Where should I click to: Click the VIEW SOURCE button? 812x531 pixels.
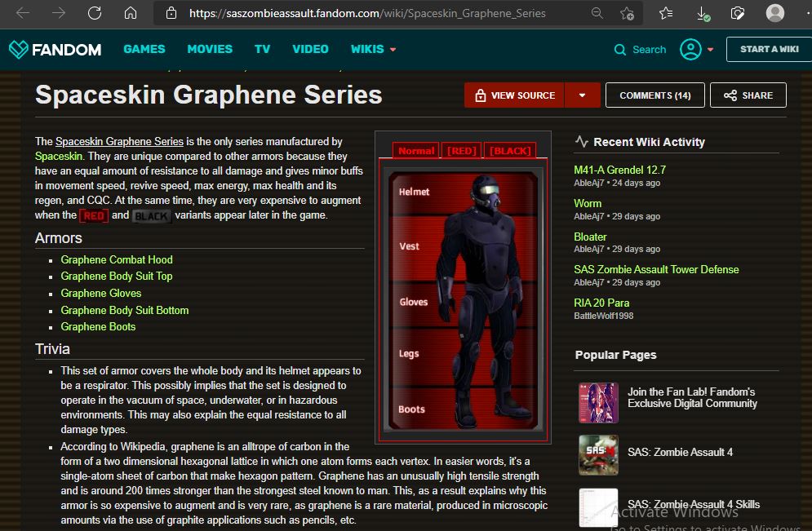tap(514, 95)
